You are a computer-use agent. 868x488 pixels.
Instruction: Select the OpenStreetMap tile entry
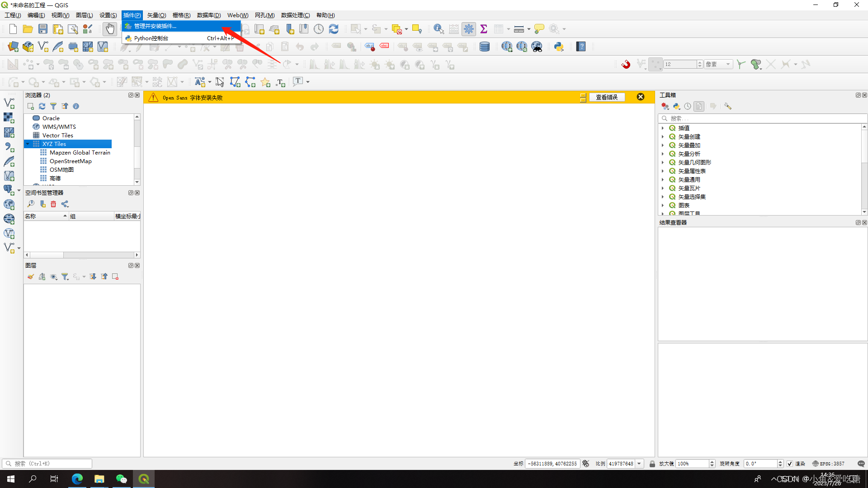point(71,161)
